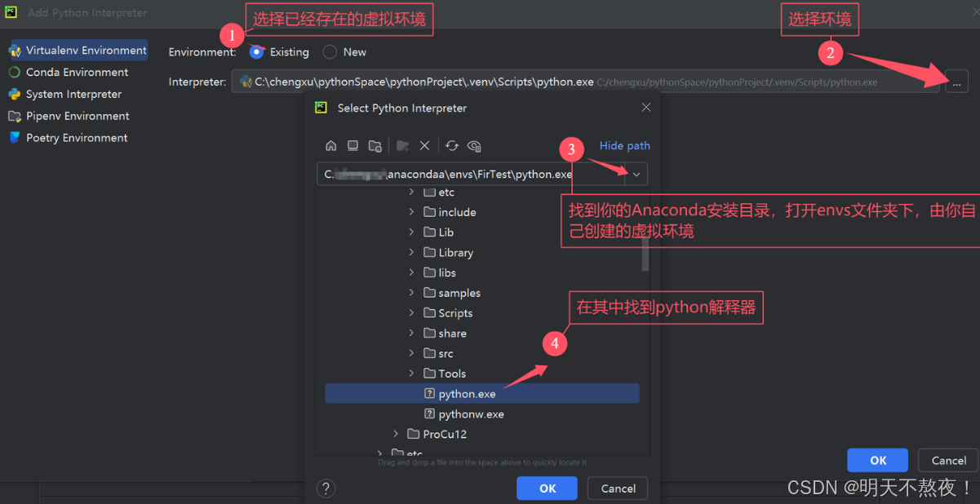Expand the include folder

411,212
